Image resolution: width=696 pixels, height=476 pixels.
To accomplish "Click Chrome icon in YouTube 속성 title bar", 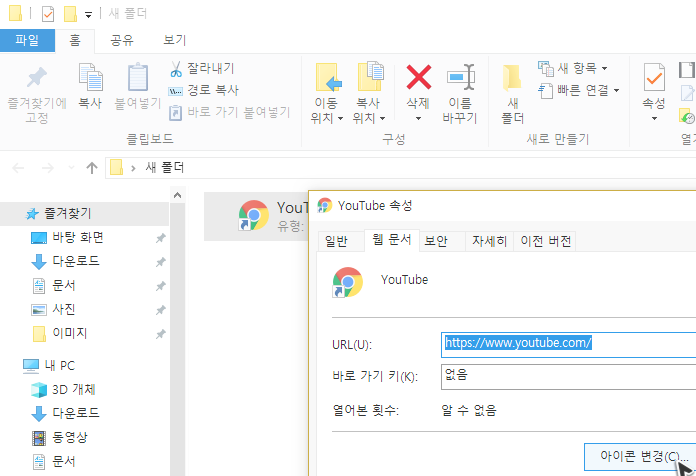I will coord(325,206).
